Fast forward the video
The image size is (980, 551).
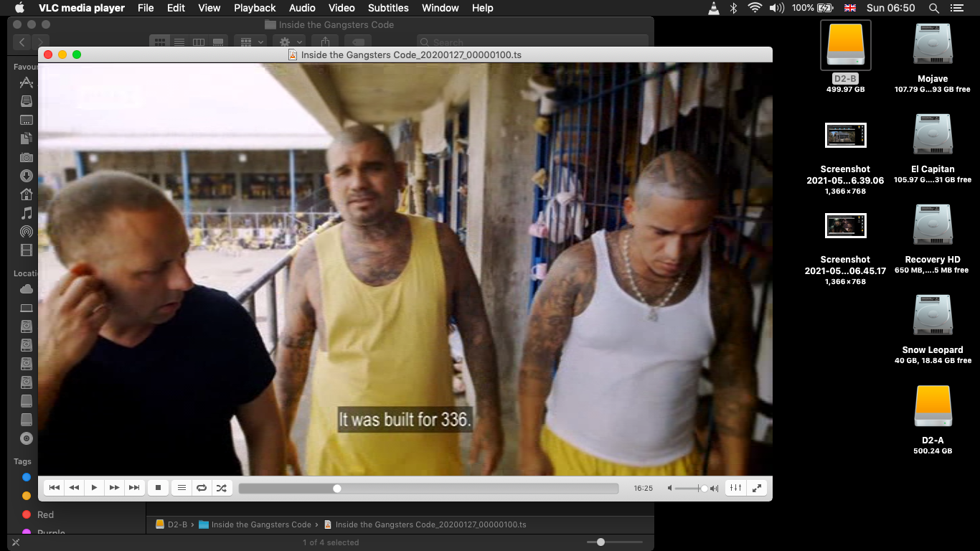tap(114, 488)
